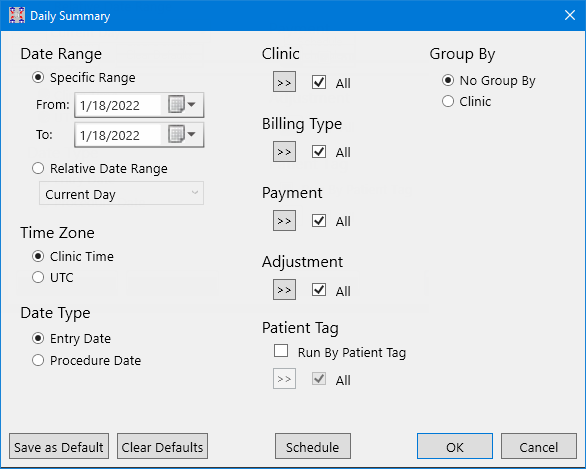Uncheck the Payment All checkbox

319,220
